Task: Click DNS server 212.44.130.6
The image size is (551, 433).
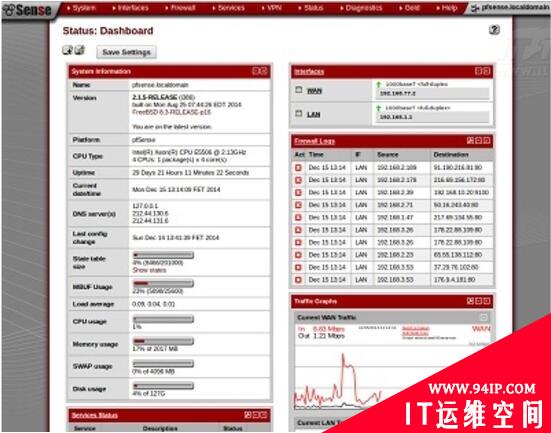Action: coord(150,213)
